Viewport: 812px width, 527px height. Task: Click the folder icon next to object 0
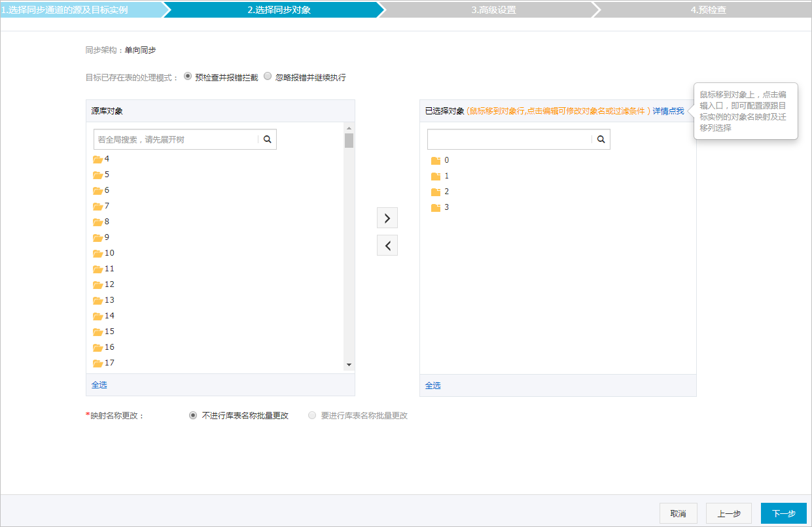click(436, 160)
